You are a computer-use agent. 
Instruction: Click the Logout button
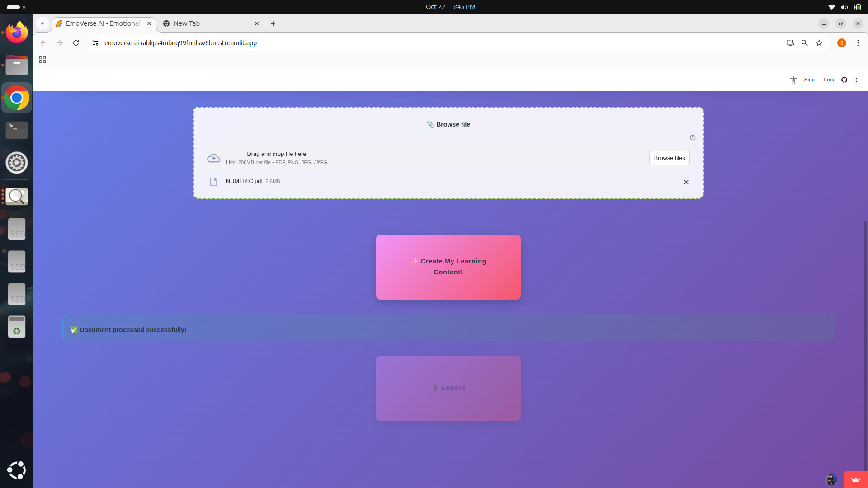[448, 388]
